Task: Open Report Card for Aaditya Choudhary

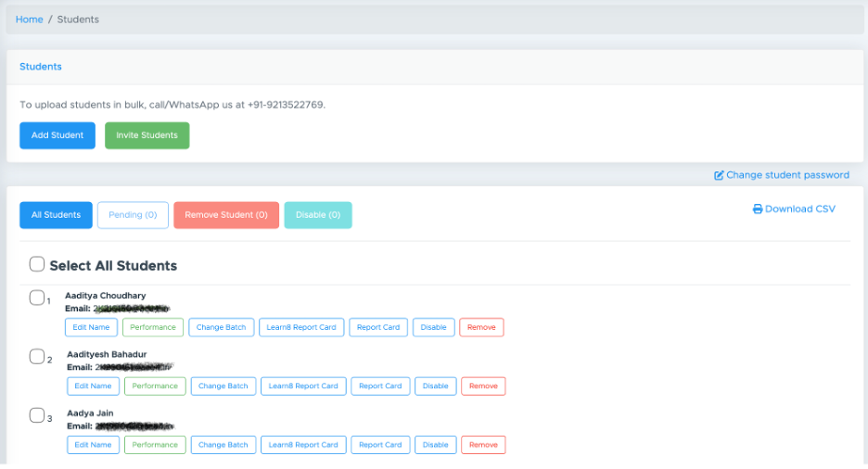Action: (378, 327)
